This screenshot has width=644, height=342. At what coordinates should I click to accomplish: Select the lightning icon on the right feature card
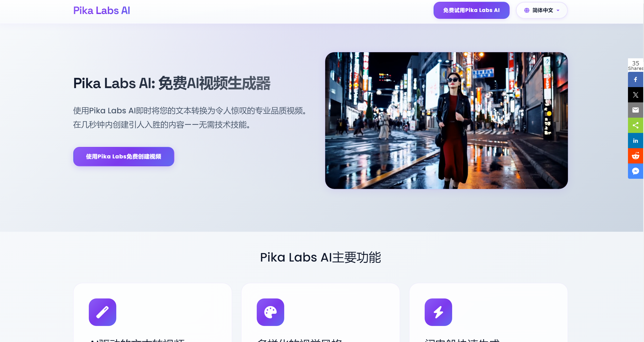[438, 312]
